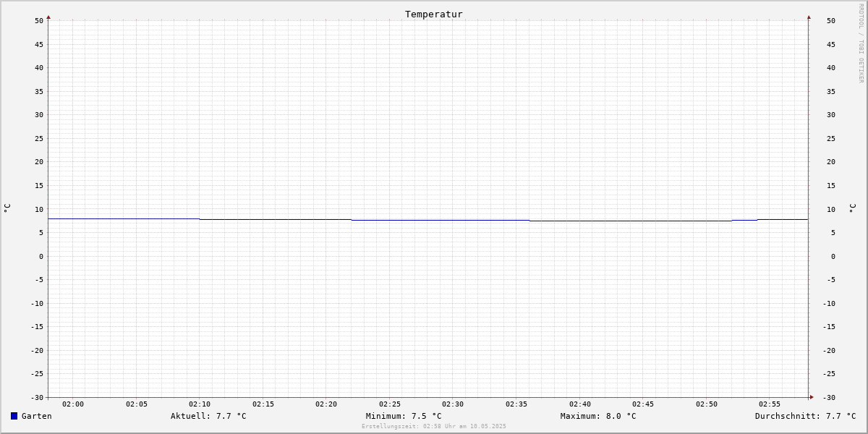Click the Erstellungszeit timestamp footer text
Image resolution: width=868 pixels, height=434 pixels.
pyautogui.click(x=434, y=426)
